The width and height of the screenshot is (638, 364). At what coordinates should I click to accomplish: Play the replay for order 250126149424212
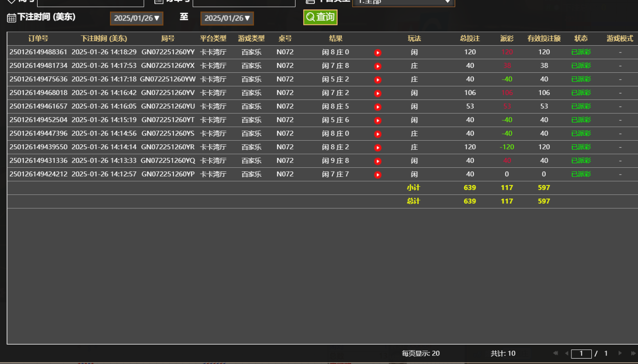coord(378,174)
